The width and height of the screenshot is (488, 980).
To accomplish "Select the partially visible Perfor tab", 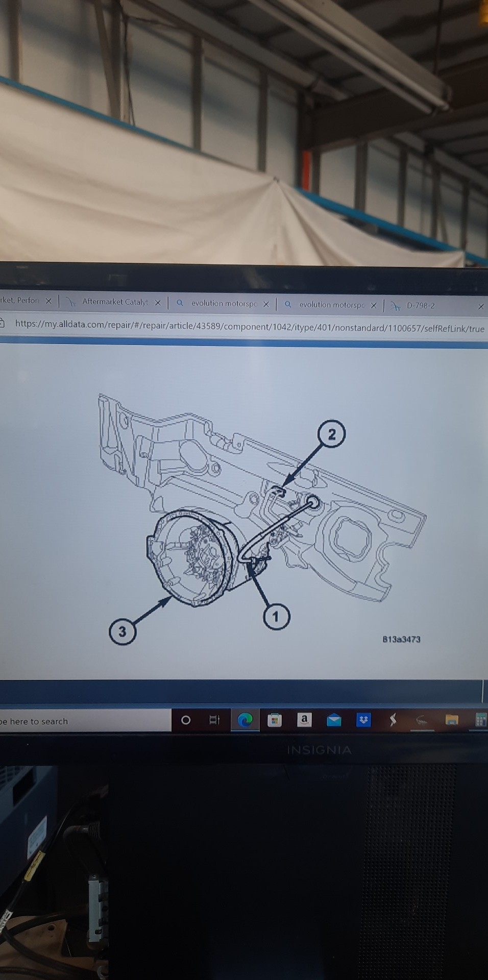I will point(19,300).
